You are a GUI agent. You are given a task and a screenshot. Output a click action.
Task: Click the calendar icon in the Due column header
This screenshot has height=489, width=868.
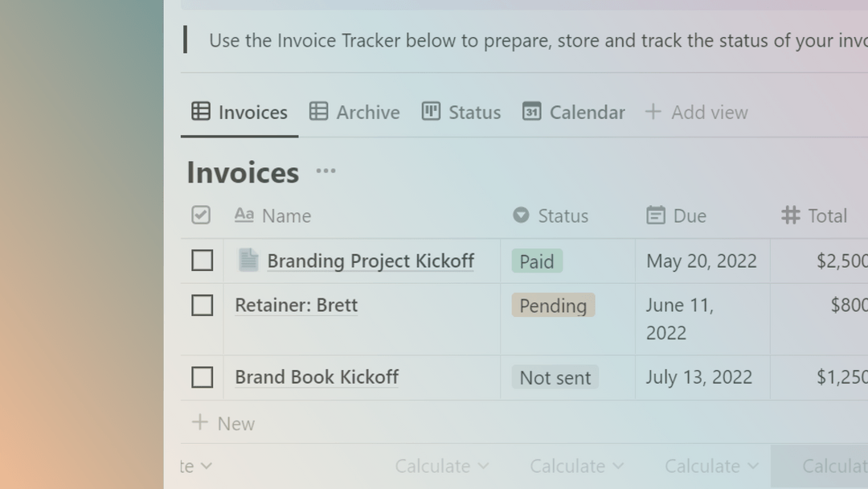pos(657,216)
